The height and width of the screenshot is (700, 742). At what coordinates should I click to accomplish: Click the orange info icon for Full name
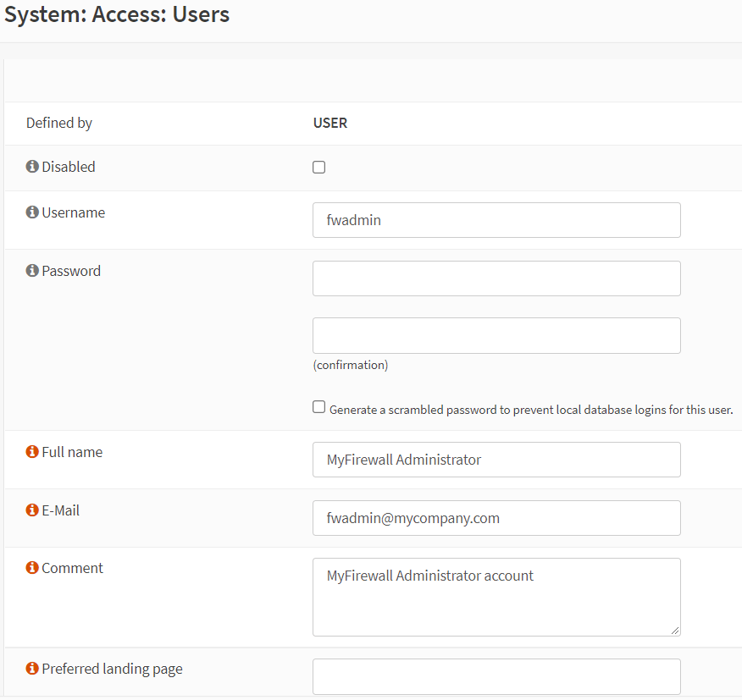[x=32, y=452]
